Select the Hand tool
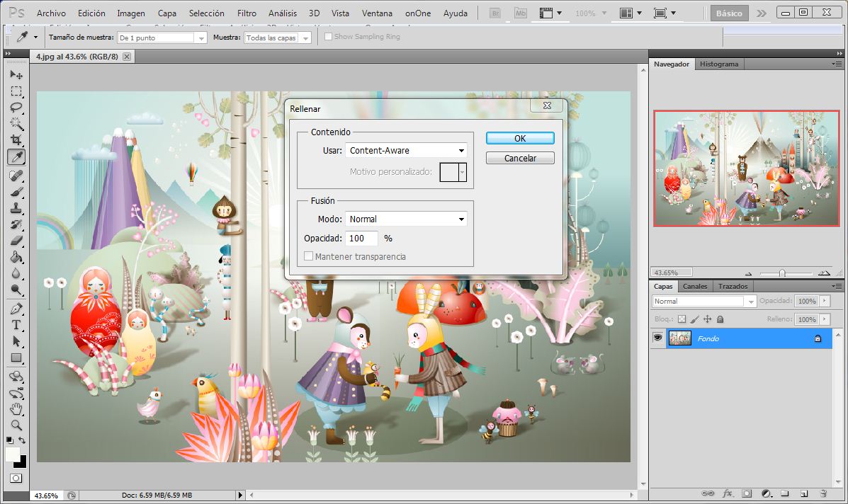Screen dimensions: 848x504 point(16,409)
